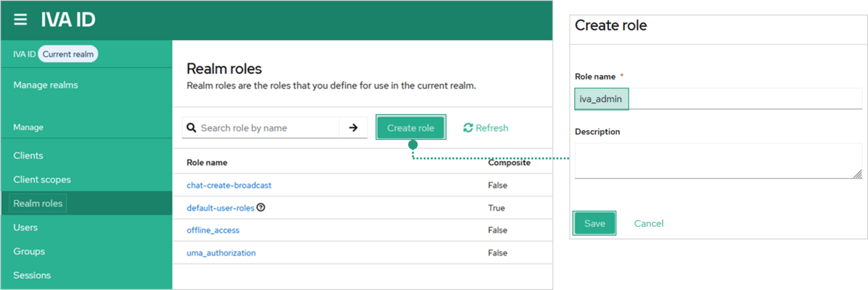Viewport: 868px width, 290px height.
Task: Select Clients in the sidebar
Action: pos(29,156)
